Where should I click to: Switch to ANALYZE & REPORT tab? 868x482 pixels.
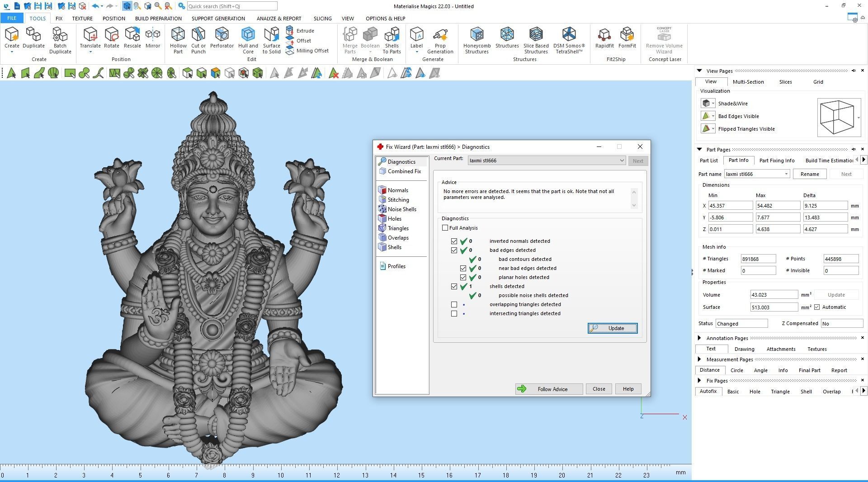pyautogui.click(x=278, y=19)
